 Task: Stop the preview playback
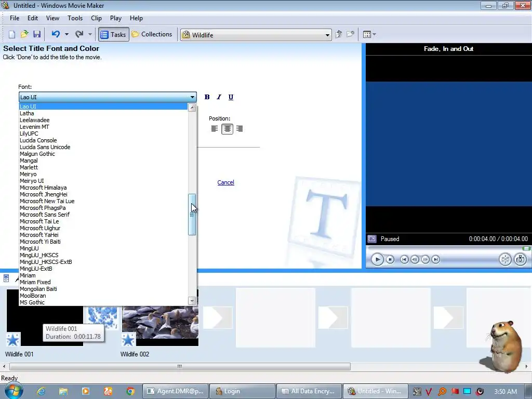pyautogui.click(x=390, y=260)
